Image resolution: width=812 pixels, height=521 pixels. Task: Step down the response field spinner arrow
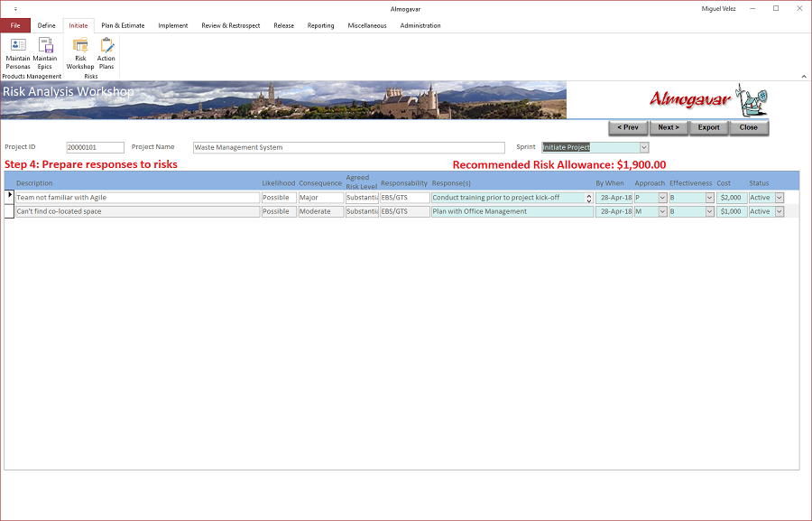[589, 200]
